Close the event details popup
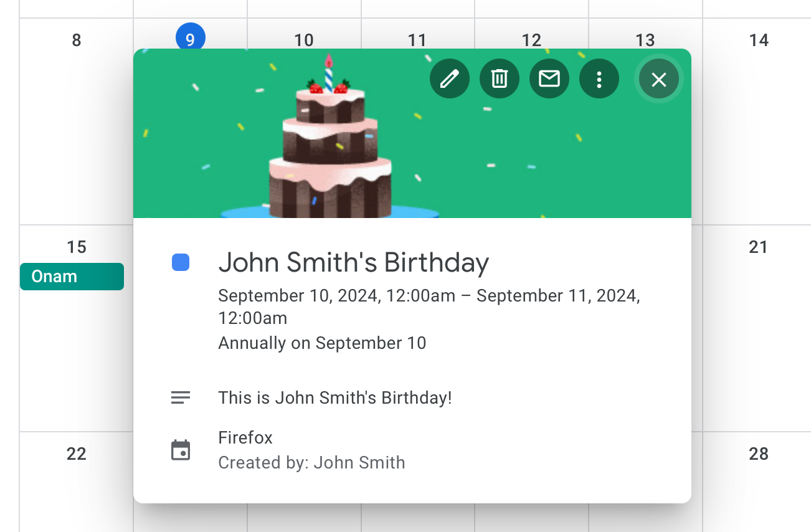Image resolution: width=811 pixels, height=532 pixels. (x=659, y=79)
